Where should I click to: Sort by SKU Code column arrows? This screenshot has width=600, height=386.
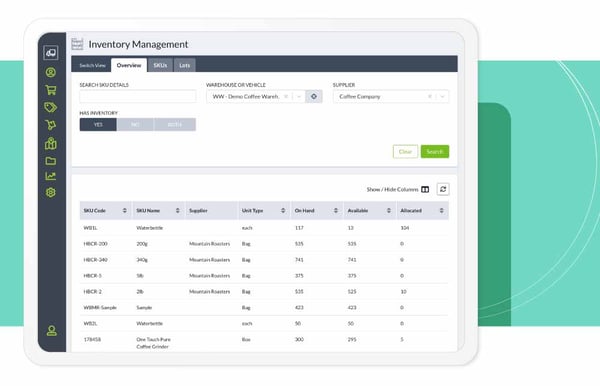[x=125, y=210]
